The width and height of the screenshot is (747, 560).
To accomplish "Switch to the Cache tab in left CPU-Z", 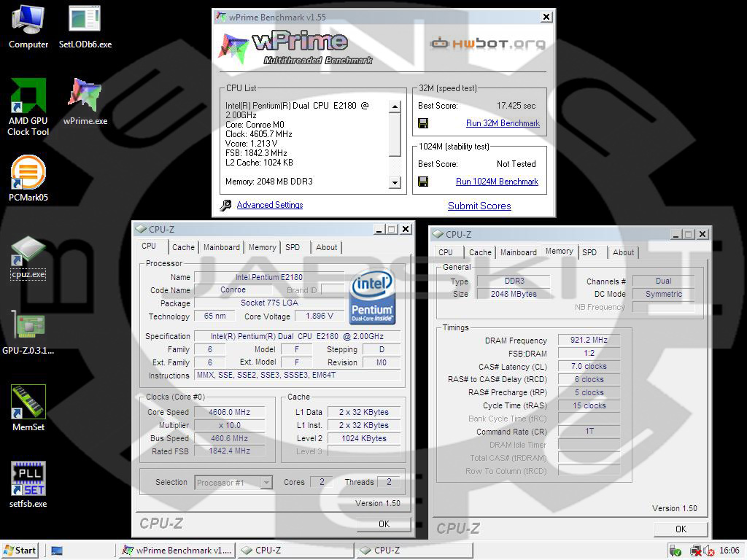I will pyautogui.click(x=183, y=247).
